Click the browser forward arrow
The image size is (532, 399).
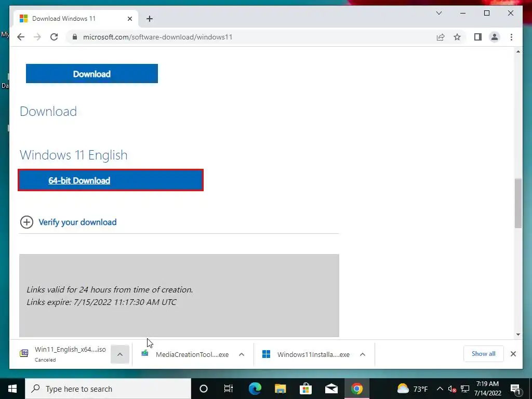pos(37,37)
